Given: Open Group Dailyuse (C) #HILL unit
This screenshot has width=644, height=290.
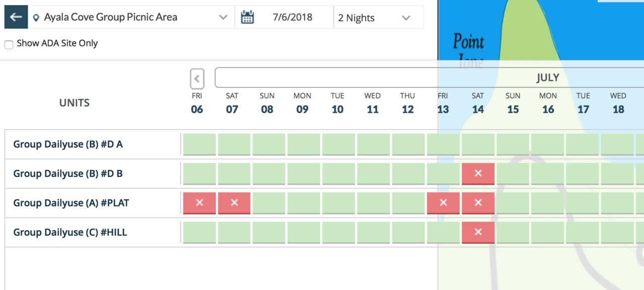Looking at the screenshot, I should click(x=70, y=232).
